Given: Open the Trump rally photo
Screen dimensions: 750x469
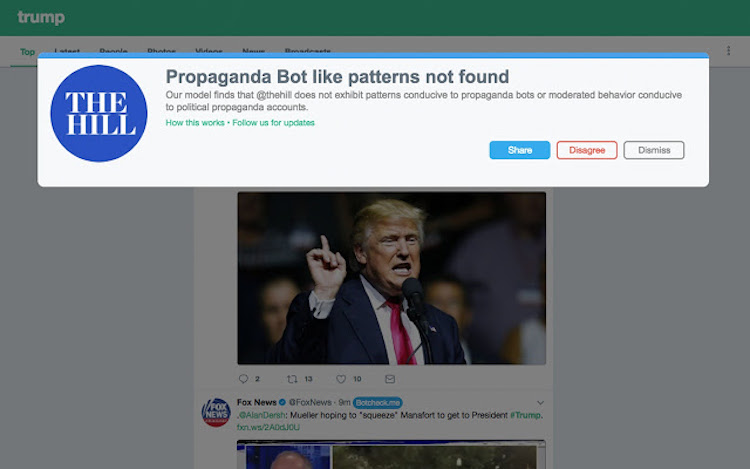Looking at the screenshot, I should (391, 278).
